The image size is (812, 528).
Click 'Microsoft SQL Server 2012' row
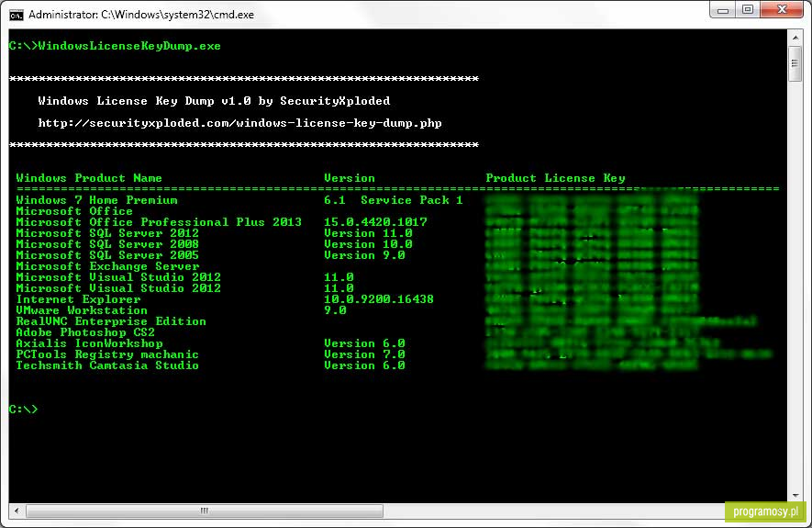[107, 233]
